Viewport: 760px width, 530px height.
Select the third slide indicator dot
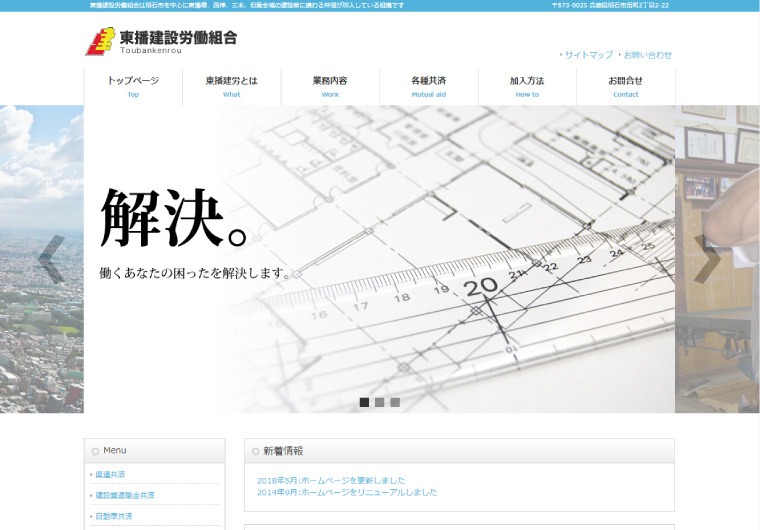point(395,402)
